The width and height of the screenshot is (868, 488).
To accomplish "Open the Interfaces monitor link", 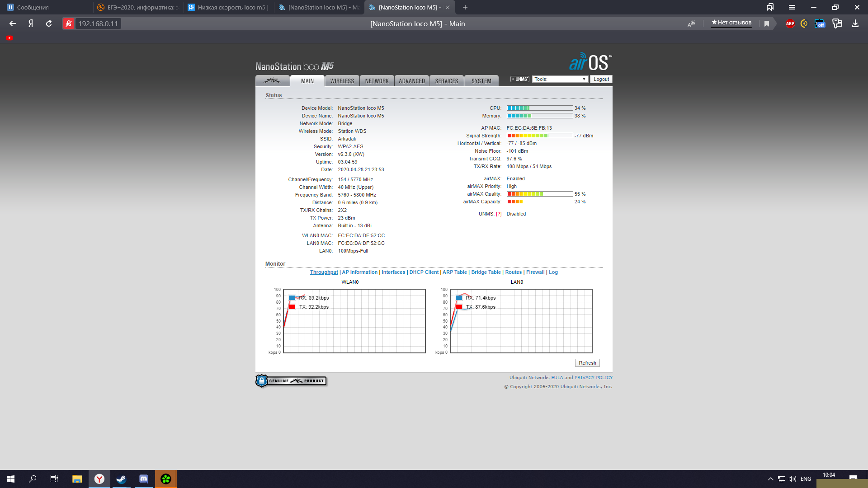I will (393, 272).
